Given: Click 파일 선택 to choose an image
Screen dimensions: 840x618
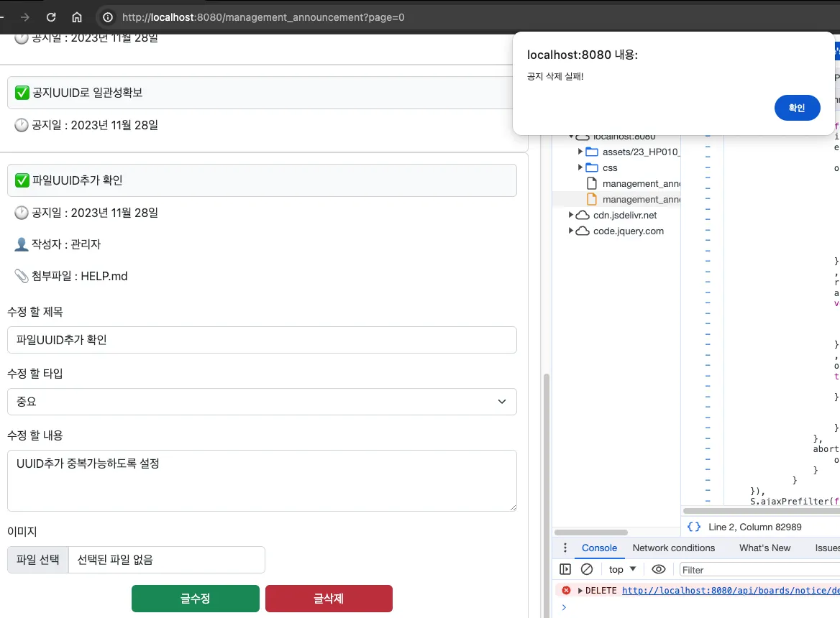Looking at the screenshot, I should pyautogui.click(x=38, y=560).
